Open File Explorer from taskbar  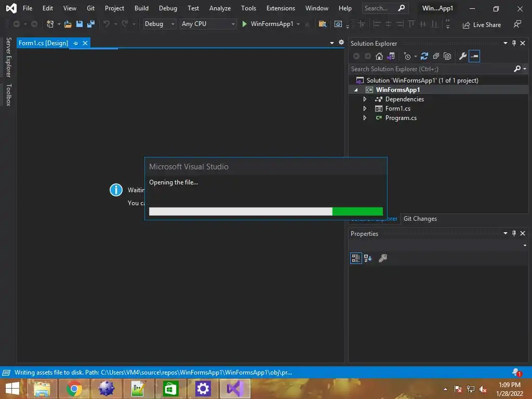coord(42,389)
